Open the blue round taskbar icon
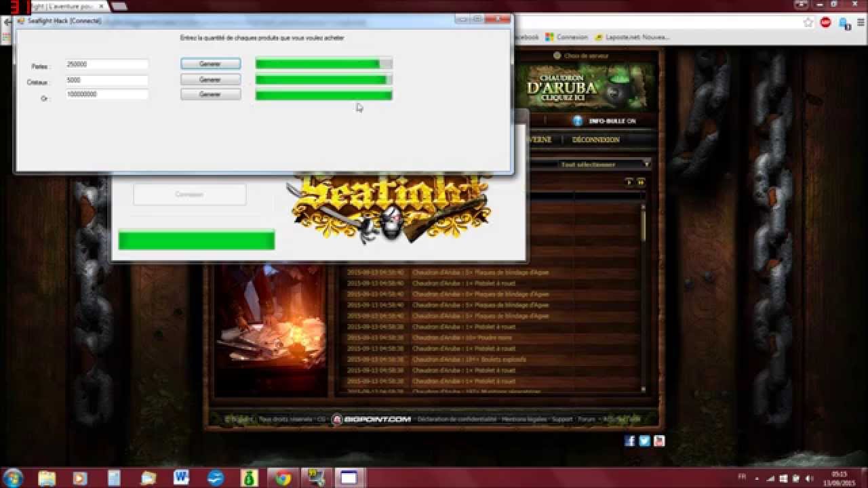This screenshot has height=488, width=868. 215,478
